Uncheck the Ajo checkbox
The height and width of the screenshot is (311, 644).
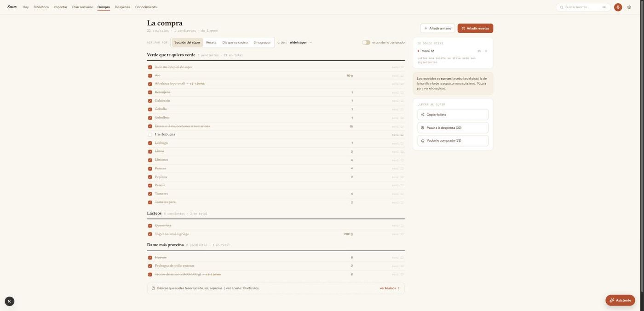[150, 75]
